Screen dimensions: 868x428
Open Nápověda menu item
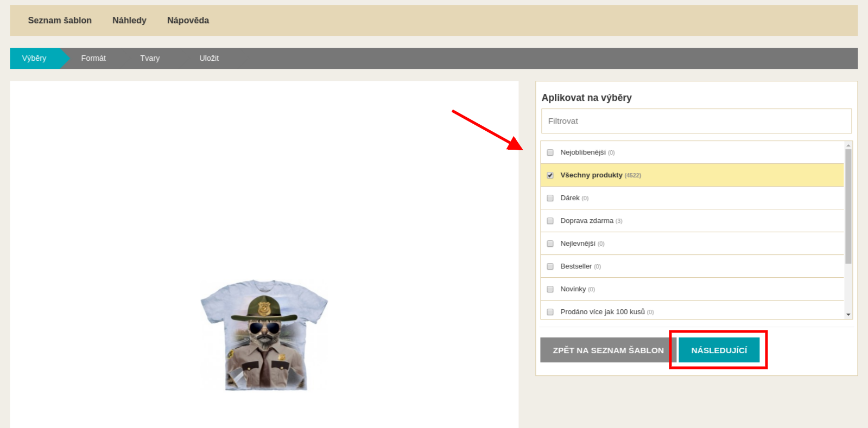pyautogui.click(x=188, y=21)
